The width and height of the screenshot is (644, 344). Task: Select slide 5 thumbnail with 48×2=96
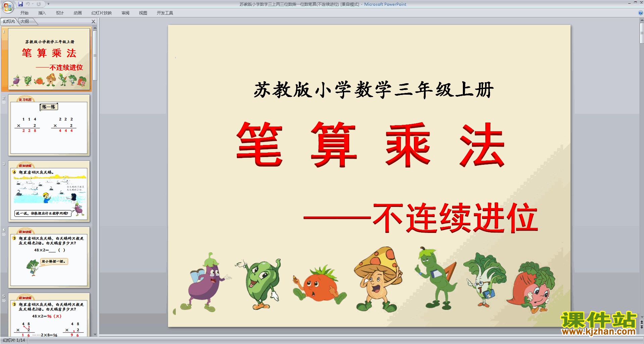[49, 315]
